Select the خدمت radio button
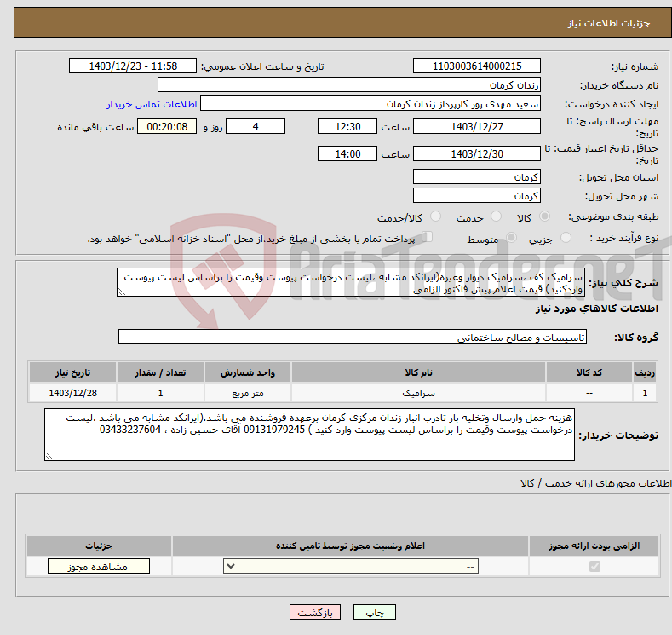 point(496,216)
